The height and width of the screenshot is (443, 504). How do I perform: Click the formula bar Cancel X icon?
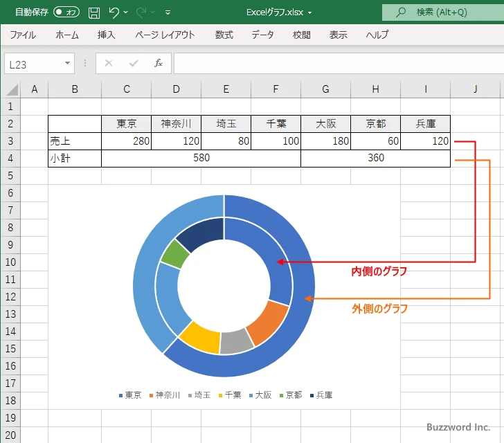coord(109,63)
